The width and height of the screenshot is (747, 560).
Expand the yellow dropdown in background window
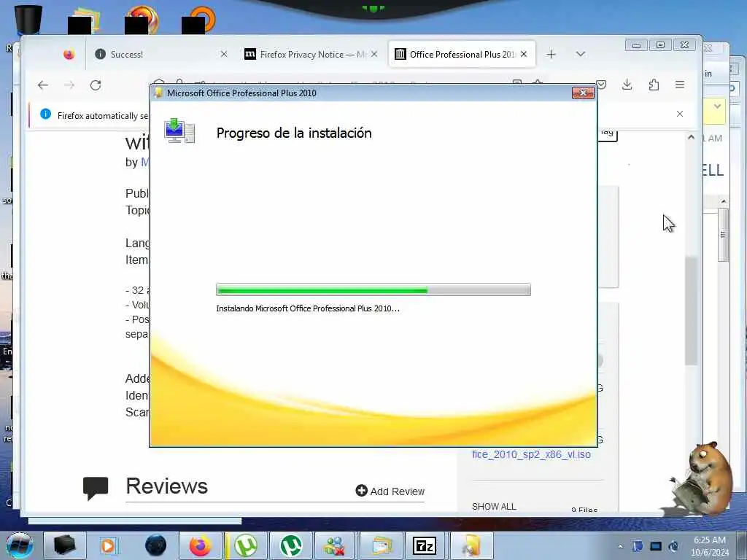[717, 106]
